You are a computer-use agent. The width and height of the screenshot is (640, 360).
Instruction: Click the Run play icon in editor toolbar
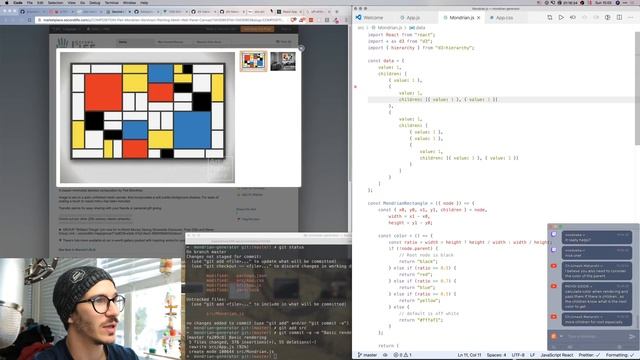tap(561, 18)
